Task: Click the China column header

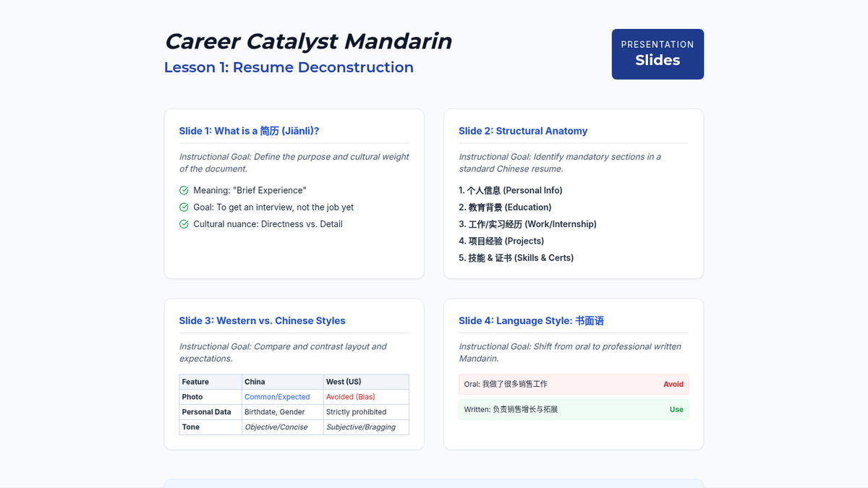Action: (x=255, y=382)
